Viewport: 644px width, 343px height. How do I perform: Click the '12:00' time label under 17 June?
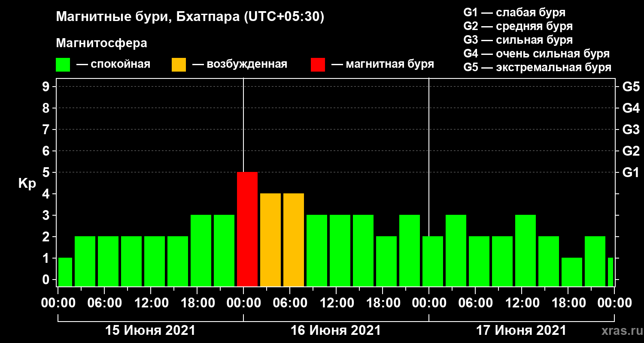522,303
